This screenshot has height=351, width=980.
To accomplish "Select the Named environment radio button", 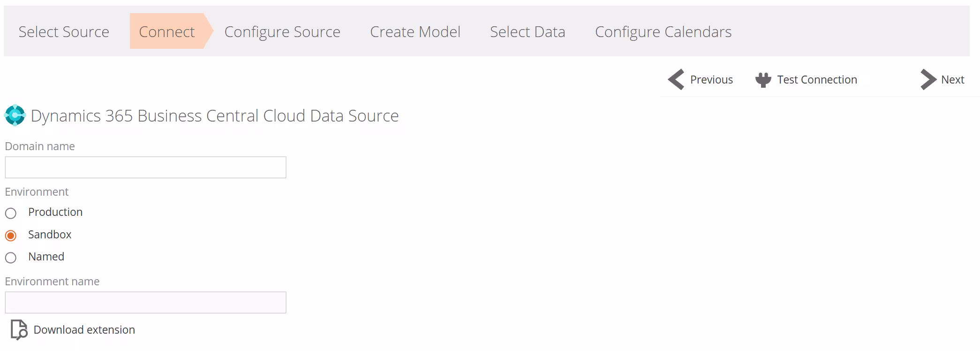I will [10, 257].
